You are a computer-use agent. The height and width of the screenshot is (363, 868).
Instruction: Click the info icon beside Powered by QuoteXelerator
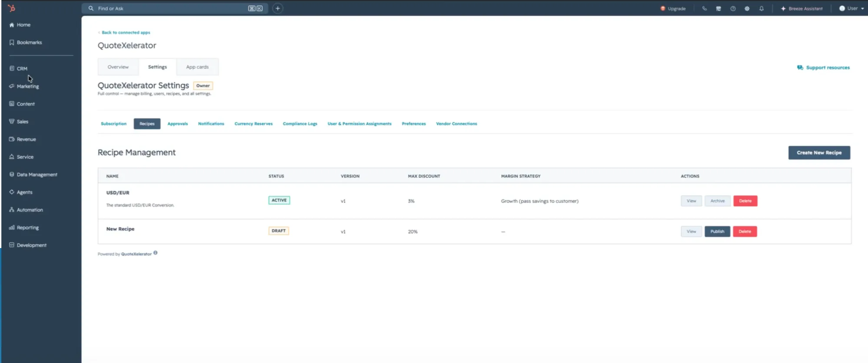click(x=155, y=253)
